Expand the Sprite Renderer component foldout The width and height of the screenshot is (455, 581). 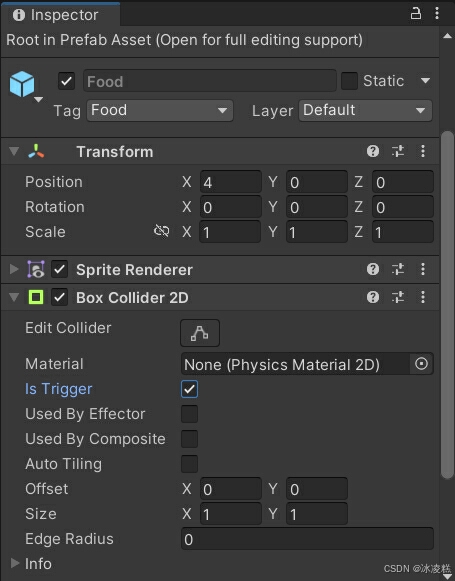[x=14, y=269]
